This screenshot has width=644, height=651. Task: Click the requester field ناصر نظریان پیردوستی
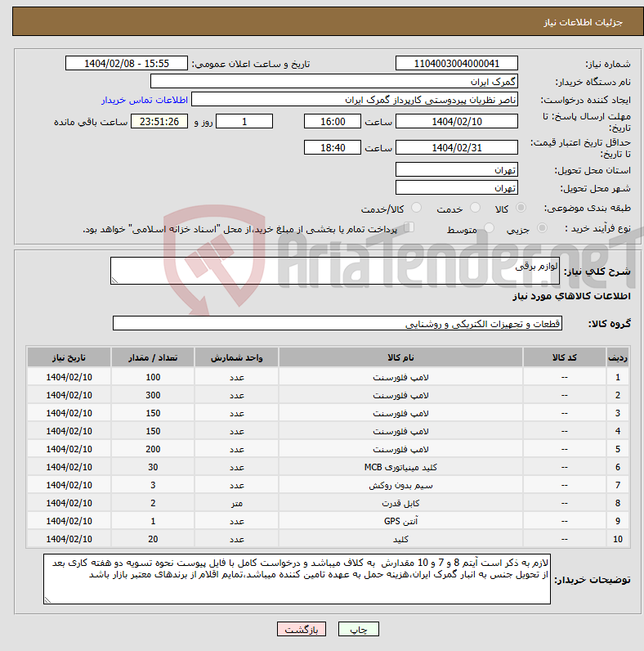tap(355, 100)
